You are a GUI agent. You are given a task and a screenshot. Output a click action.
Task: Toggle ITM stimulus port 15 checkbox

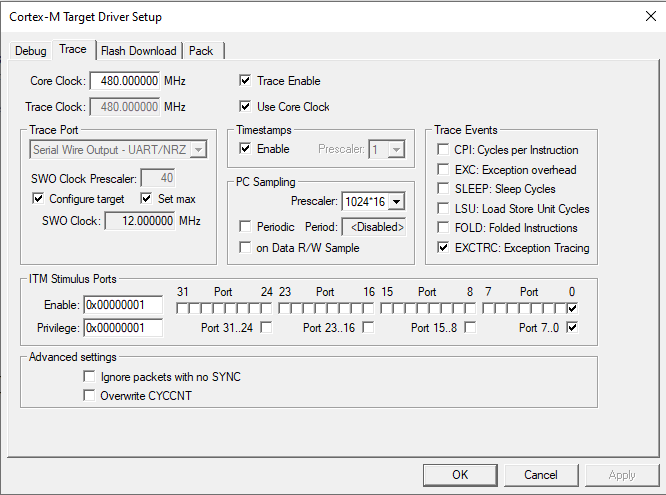point(386,308)
